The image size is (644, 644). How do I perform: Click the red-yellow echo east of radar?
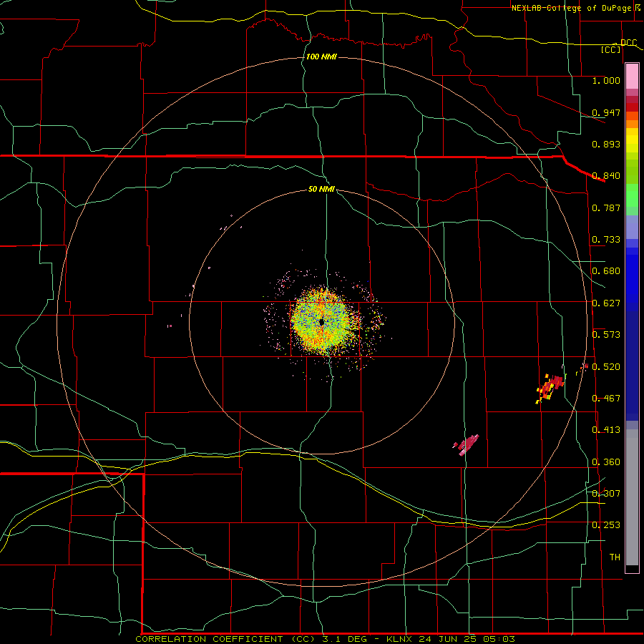(x=550, y=388)
